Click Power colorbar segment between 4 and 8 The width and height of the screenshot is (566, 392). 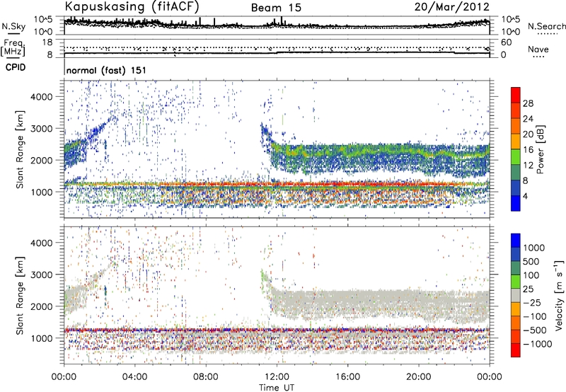[x=516, y=188]
